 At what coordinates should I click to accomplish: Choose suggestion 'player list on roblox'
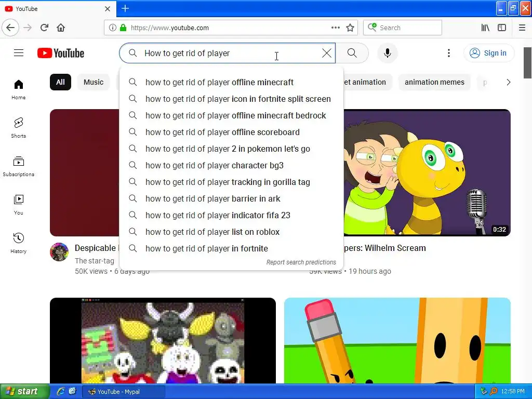pos(231,232)
